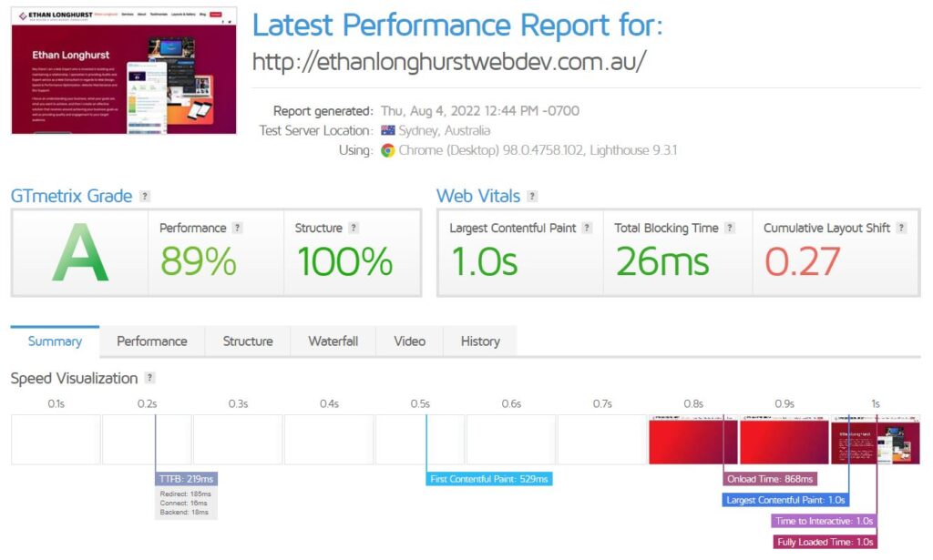Open the ethanlonghurstwebdev.com.au URL link

click(449, 61)
